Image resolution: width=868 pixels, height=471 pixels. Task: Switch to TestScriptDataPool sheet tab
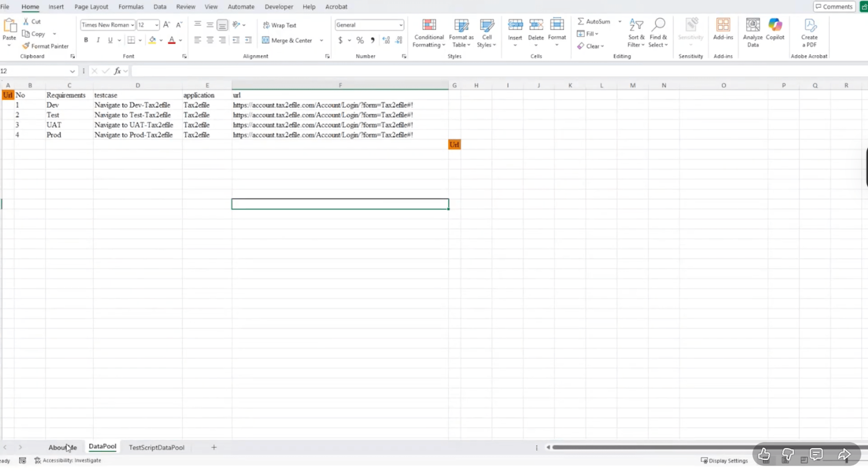(156, 447)
